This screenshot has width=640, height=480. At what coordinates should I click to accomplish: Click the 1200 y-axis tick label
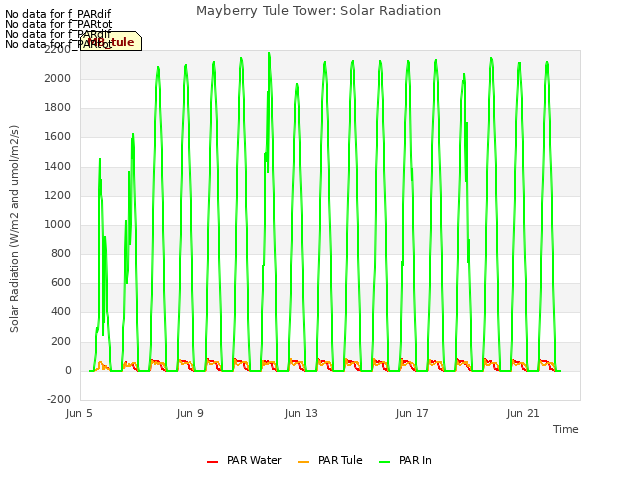pos(58,195)
